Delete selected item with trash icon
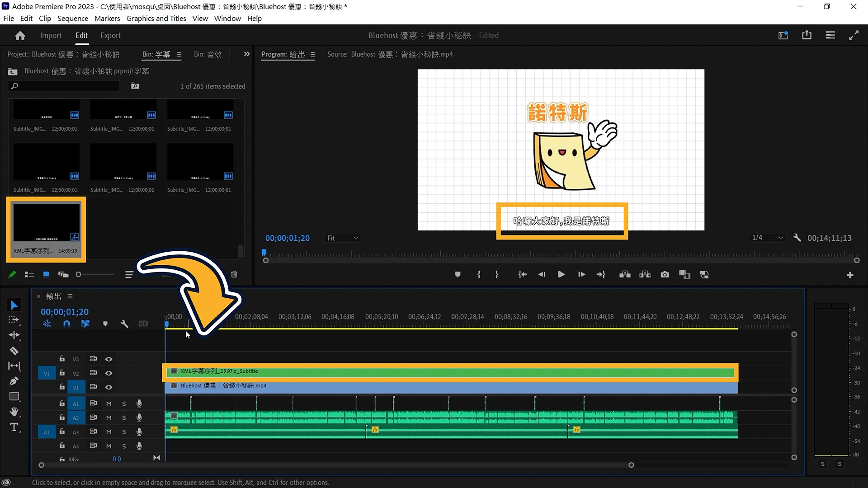Screen dimensions: 868x488 (234, 274)
